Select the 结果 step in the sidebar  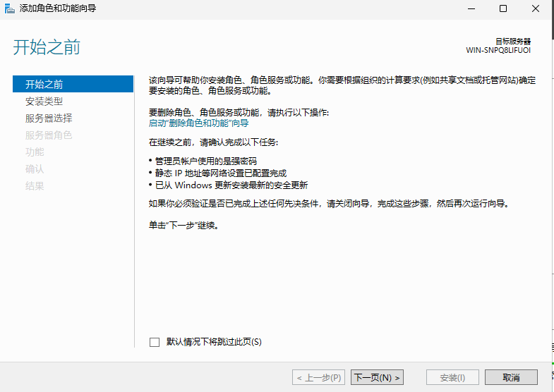(x=35, y=186)
